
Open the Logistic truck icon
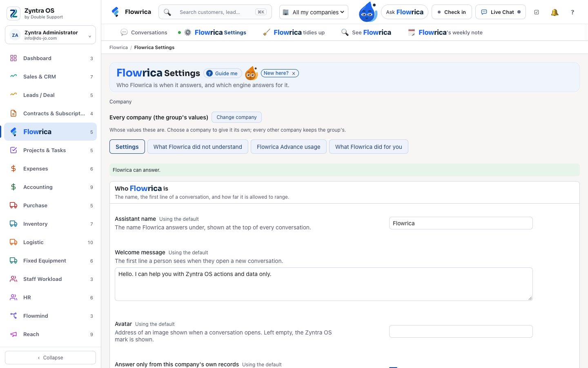(13, 242)
